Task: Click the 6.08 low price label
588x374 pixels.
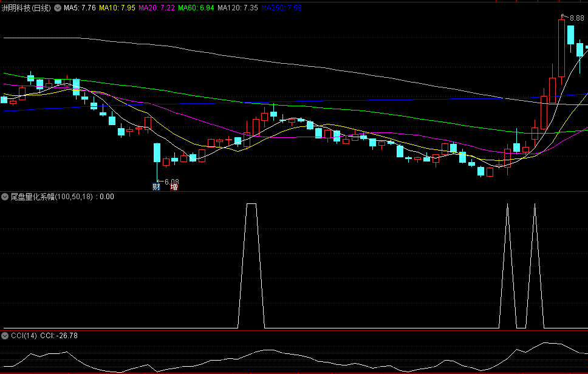Action: (x=172, y=182)
